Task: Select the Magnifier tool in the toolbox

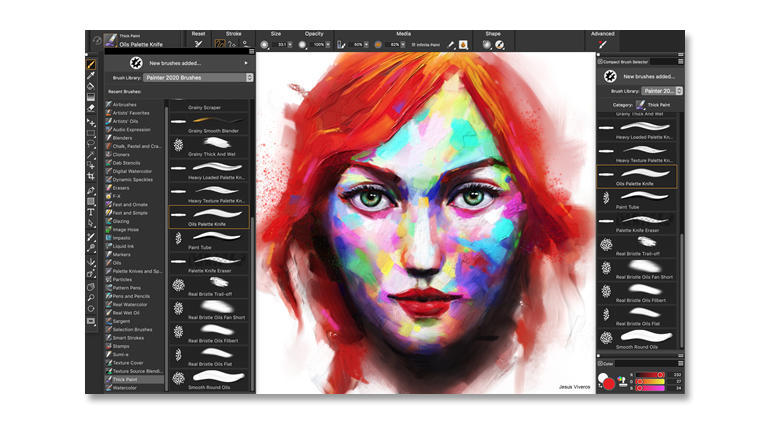Action: click(91, 298)
